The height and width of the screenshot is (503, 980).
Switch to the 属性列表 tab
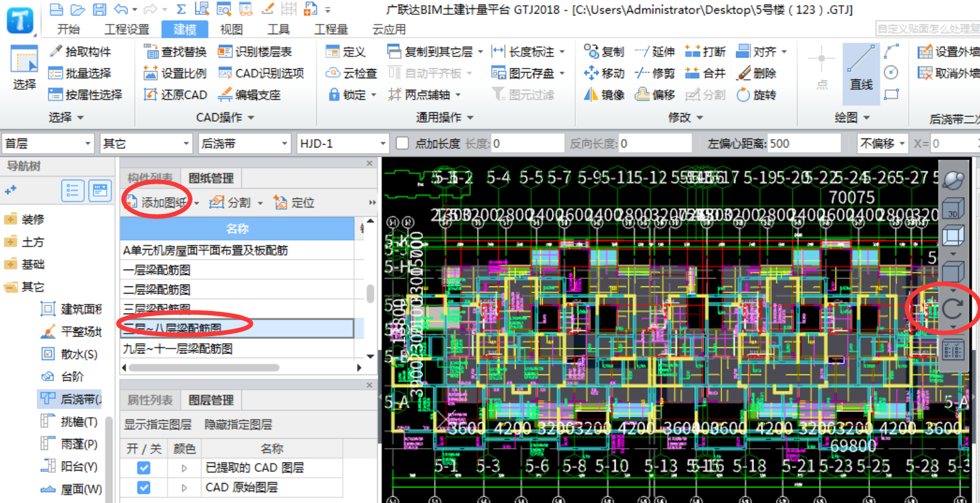150,400
